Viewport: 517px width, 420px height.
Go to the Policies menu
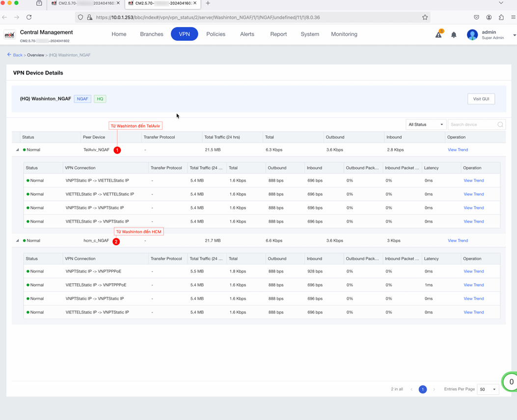tap(216, 34)
